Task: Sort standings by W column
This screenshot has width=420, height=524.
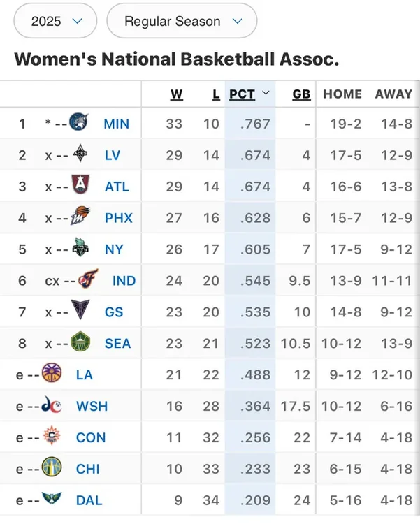Action: 175,94
